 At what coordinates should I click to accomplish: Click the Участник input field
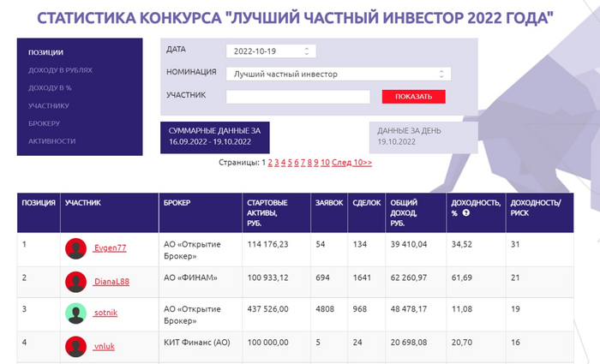pyautogui.click(x=297, y=97)
